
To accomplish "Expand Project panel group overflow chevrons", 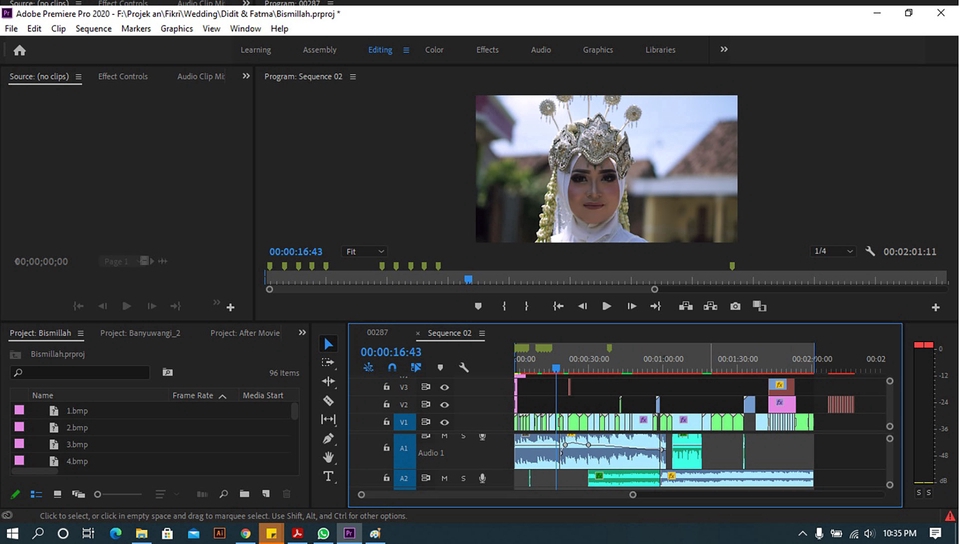I will click(x=302, y=333).
